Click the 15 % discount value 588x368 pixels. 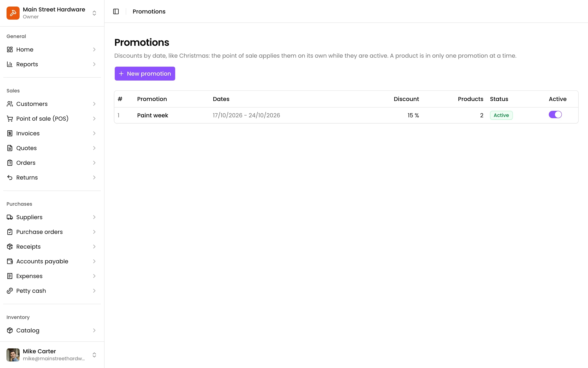coord(413,115)
